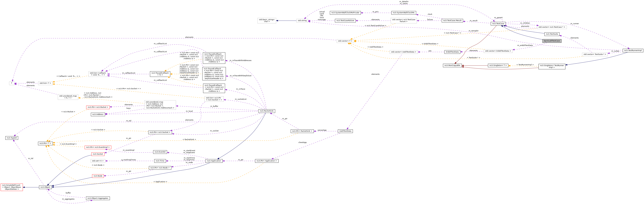Select the ns3::Ptr< T > node
The image size is (644, 204).
(x=45, y=144)
